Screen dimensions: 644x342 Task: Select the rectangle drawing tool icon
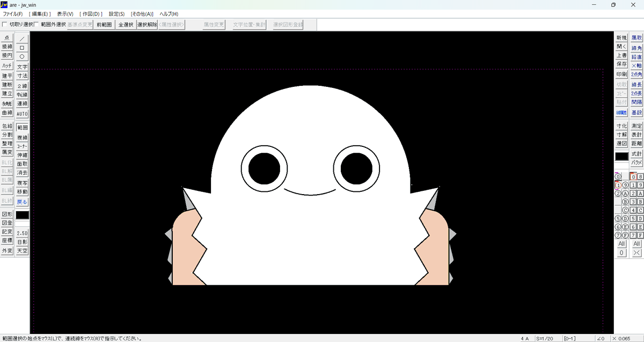pyautogui.click(x=22, y=48)
